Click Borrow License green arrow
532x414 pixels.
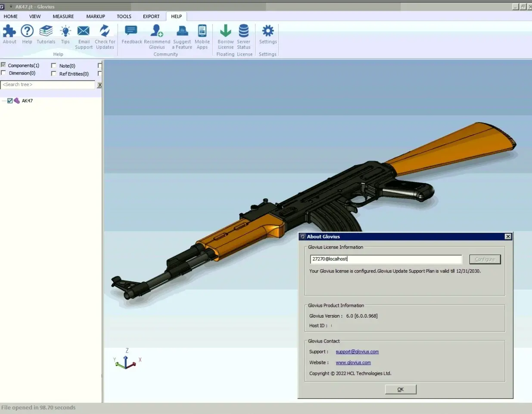[225, 31]
